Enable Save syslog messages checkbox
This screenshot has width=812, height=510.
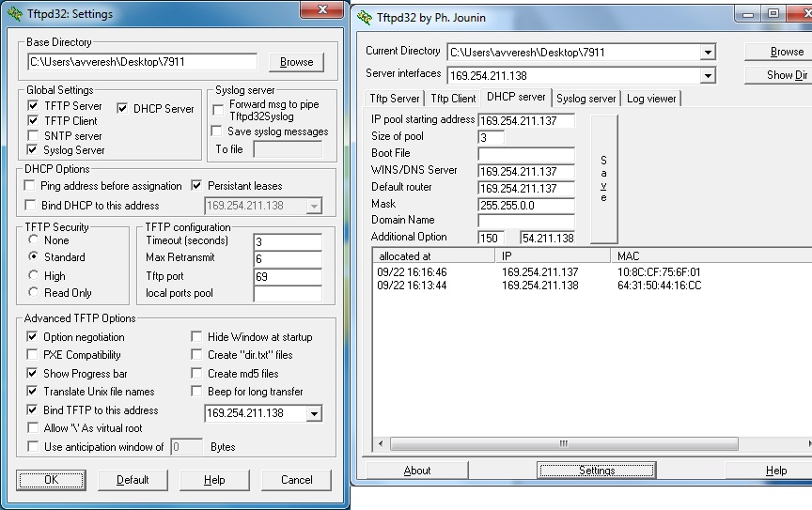click(216, 131)
